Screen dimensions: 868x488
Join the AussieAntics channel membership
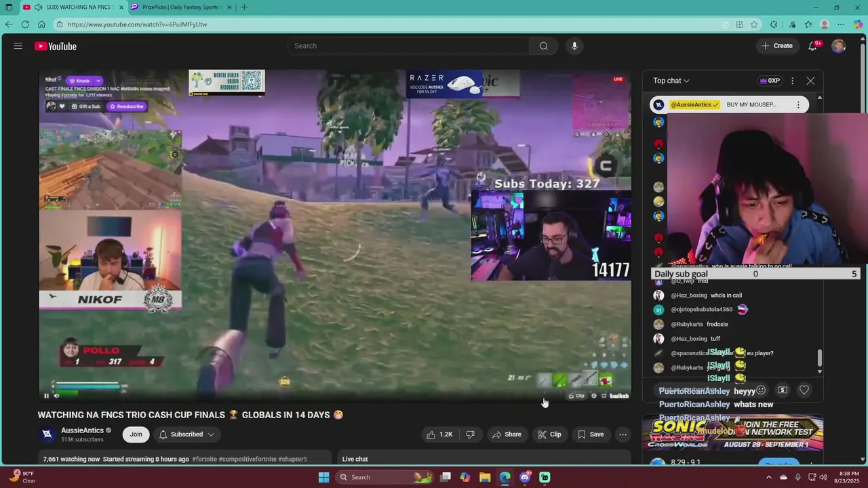pyautogui.click(x=136, y=434)
